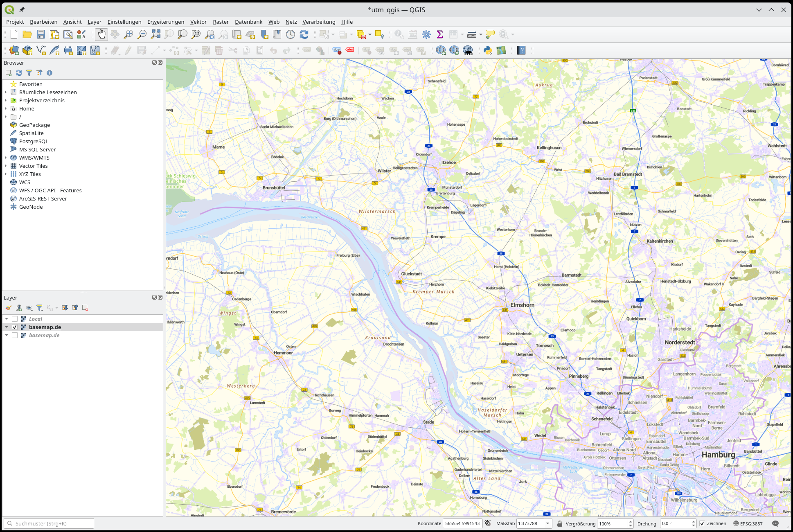Screen dimensions: 793x532
Task: Open the help contents book icon
Action: pyautogui.click(x=521, y=50)
